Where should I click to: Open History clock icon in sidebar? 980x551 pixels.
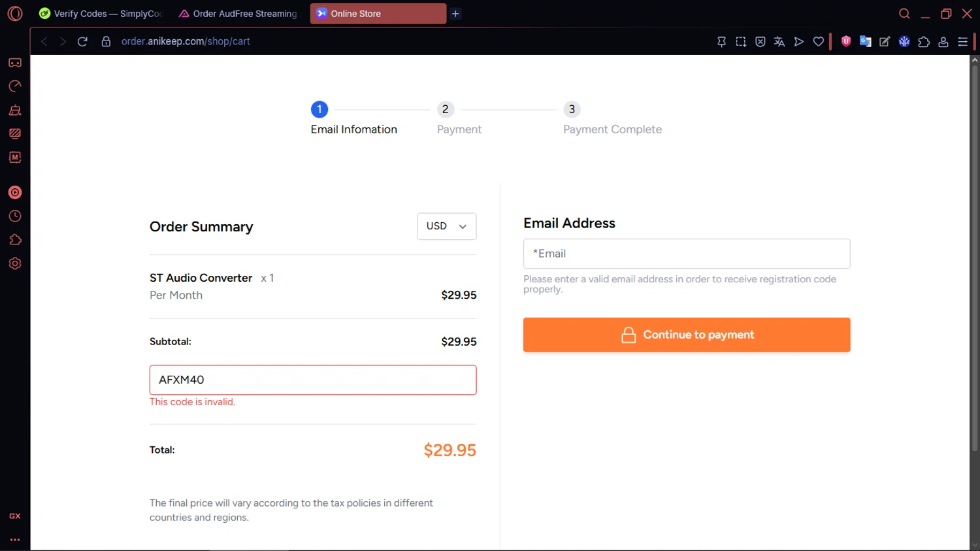click(15, 216)
